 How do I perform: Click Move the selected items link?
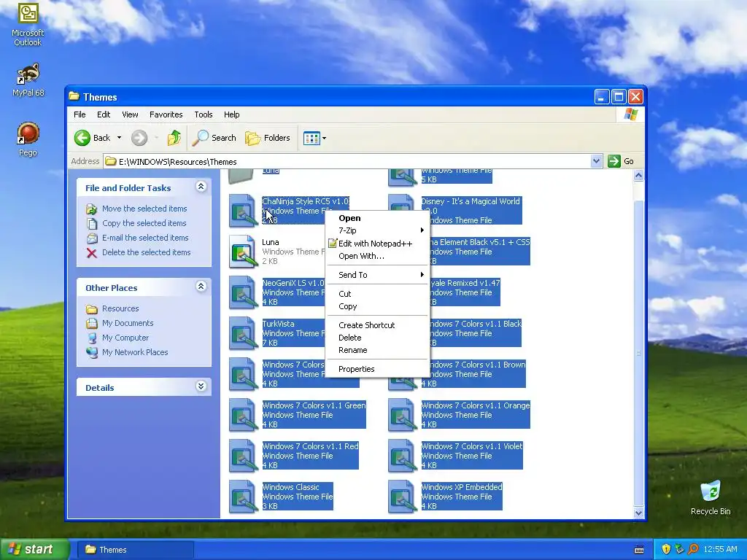point(144,209)
